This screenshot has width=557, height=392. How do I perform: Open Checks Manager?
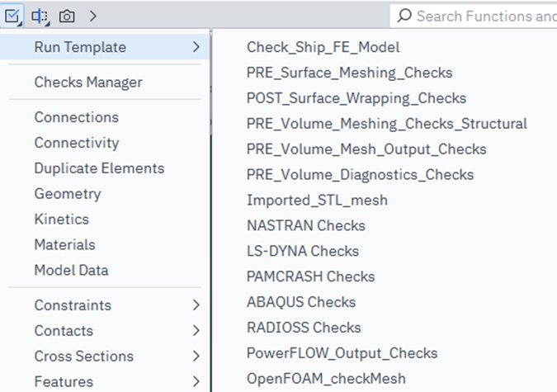click(88, 82)
